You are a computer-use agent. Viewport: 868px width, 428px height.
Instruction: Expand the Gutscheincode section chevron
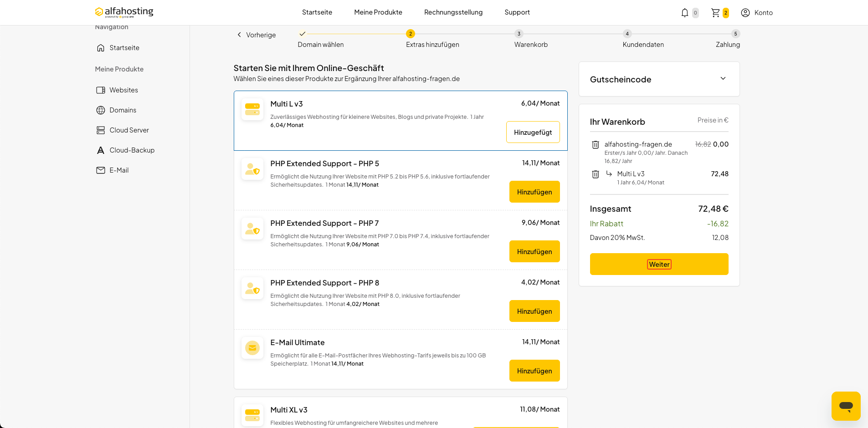tap(723, 79)
